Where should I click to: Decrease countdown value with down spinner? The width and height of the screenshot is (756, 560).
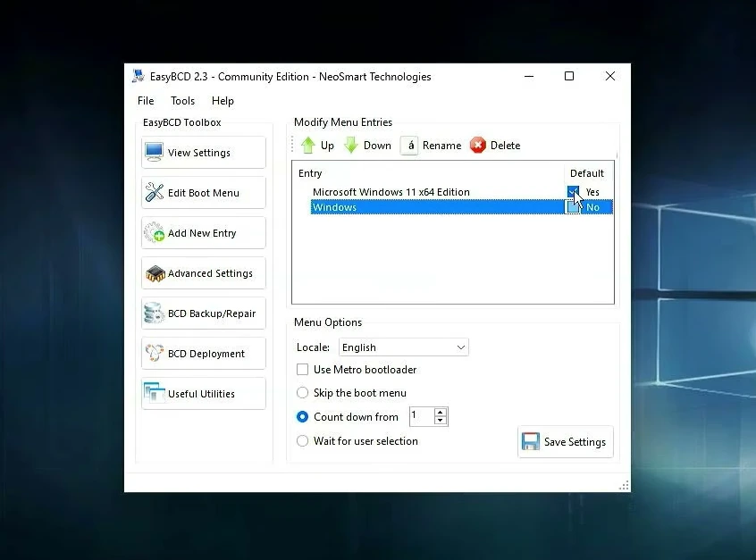click(x=440, y=421)
